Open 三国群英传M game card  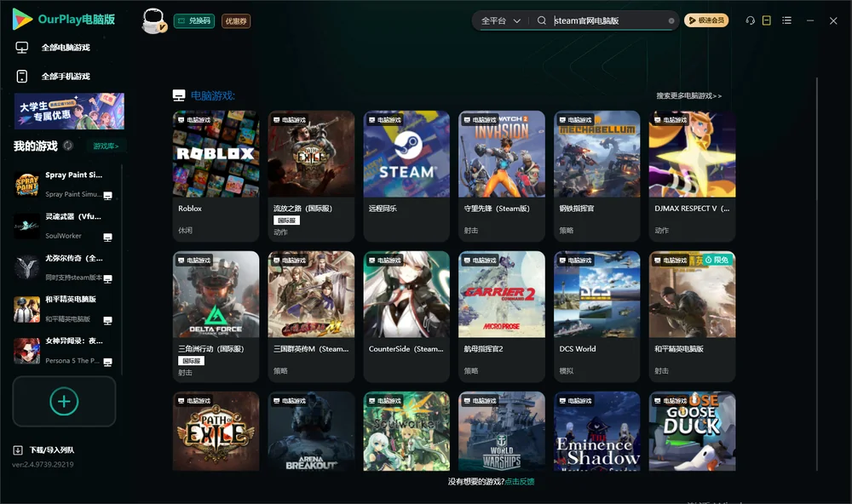[311, 317]
